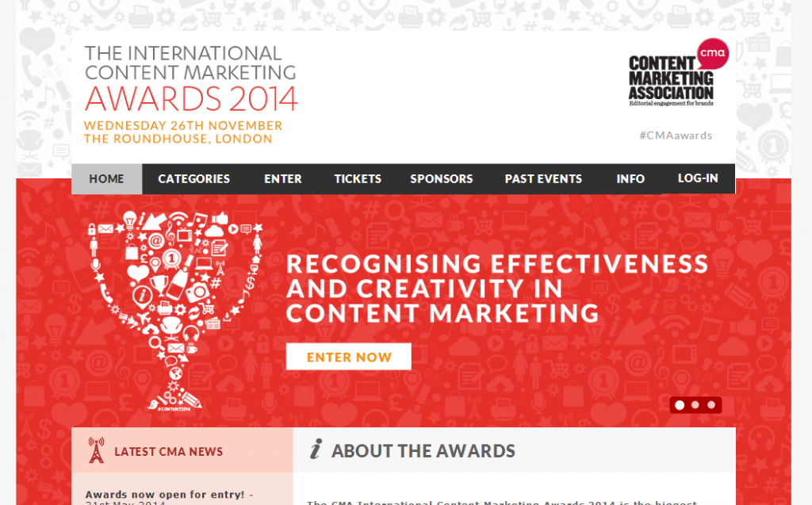Select the third carousel slide dot
Image resolution: width=812 pixels, height=505 pixels.
click(x=711, y=405)
